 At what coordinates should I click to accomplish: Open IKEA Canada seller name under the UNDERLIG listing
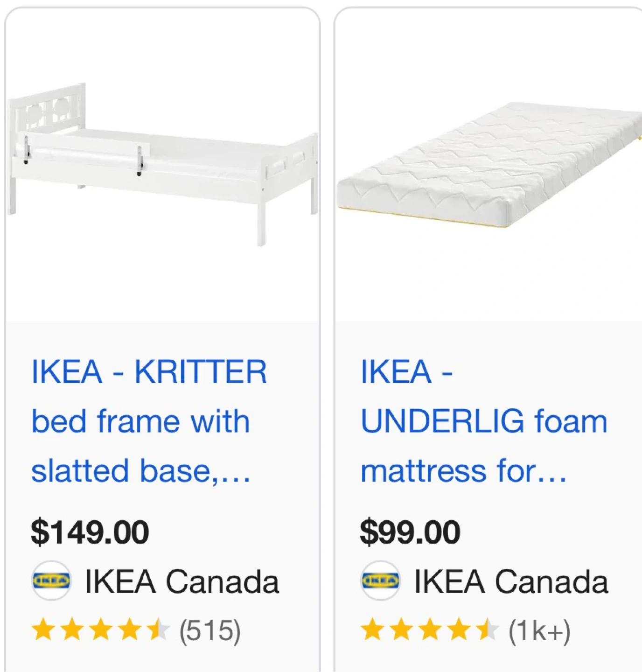click(511, 582)
